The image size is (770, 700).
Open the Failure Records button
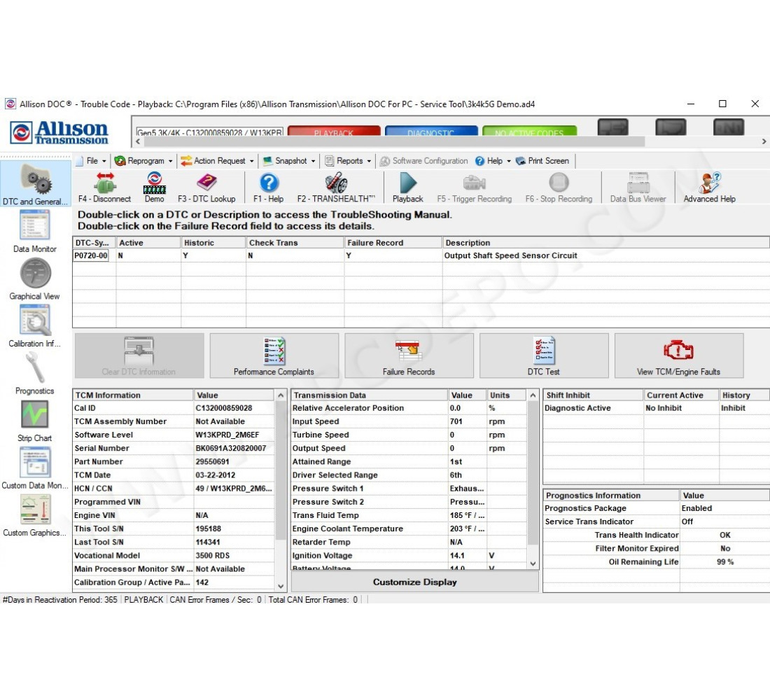point(409,356)
